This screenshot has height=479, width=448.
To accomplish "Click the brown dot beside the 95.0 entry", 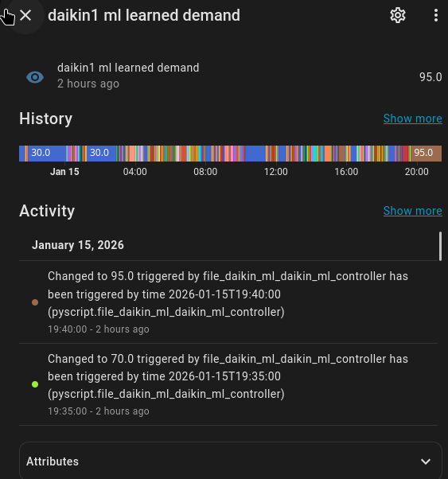I will click(35, 302).
